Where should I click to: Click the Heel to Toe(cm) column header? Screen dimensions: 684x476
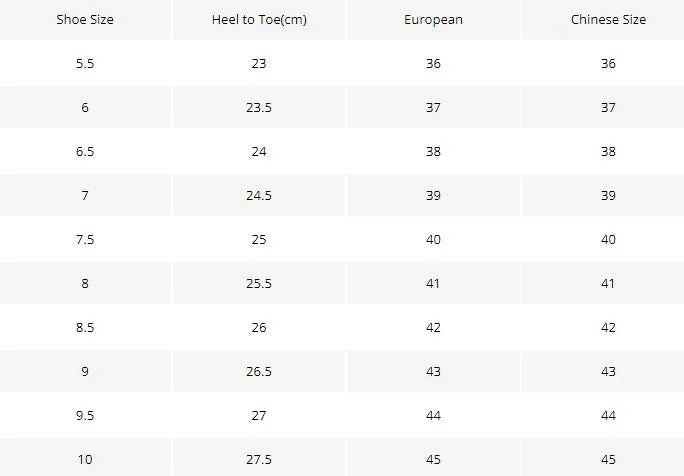(x=259, y=20)
